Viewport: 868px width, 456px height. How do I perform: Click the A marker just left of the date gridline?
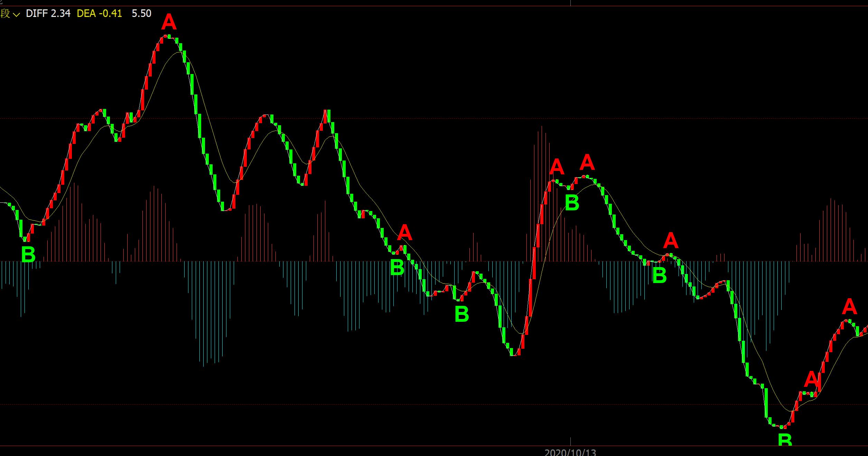tap(557, 167)
